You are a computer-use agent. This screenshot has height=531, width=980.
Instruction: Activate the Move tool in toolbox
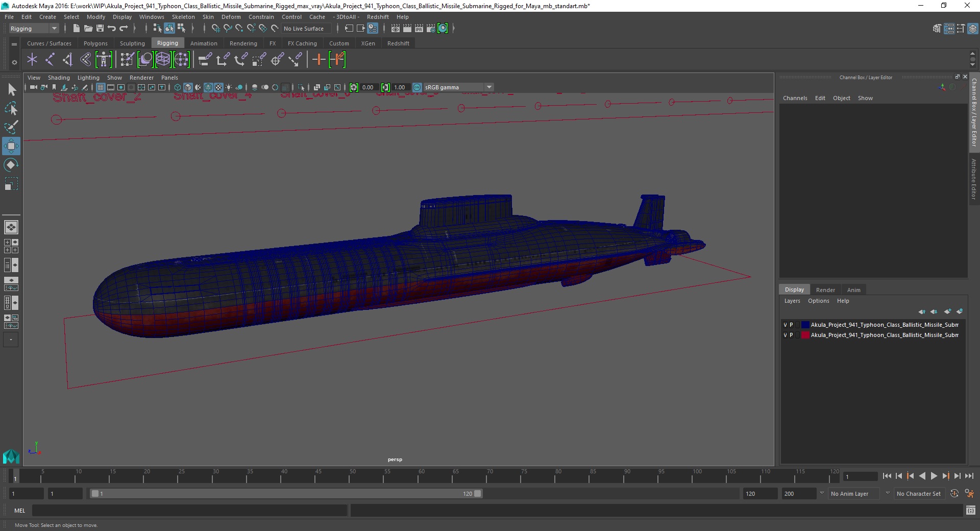(11, 146)
